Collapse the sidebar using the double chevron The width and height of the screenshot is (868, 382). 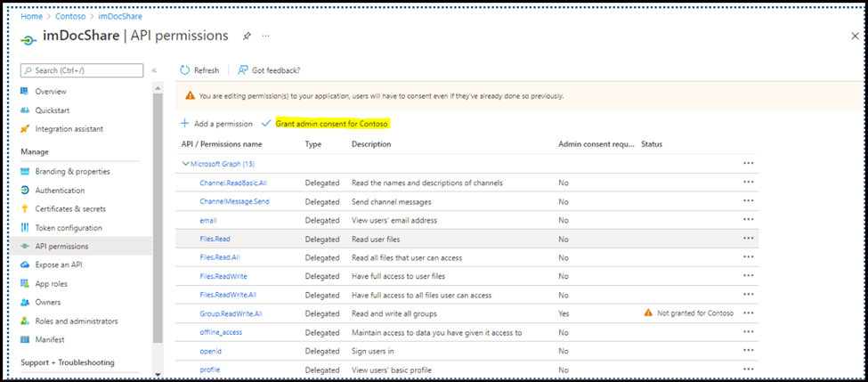pos(154,70)
